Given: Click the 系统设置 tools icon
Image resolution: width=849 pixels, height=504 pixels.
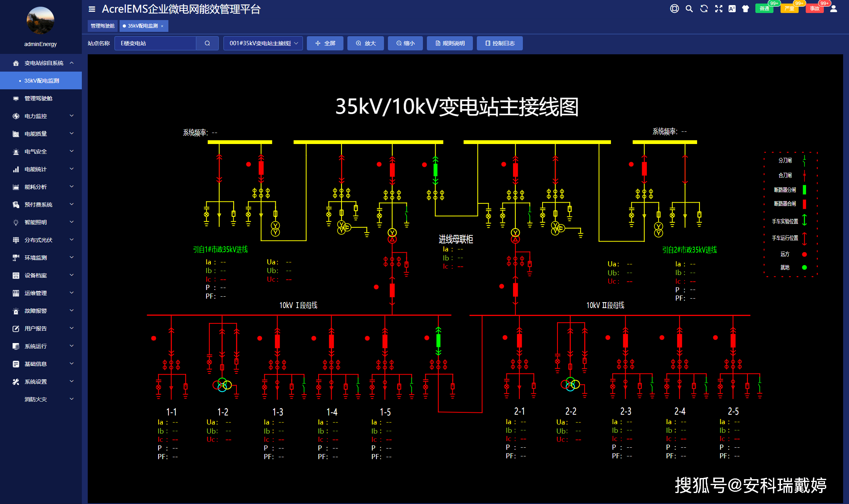Looking at the screenshot, I should pos(16,382).
